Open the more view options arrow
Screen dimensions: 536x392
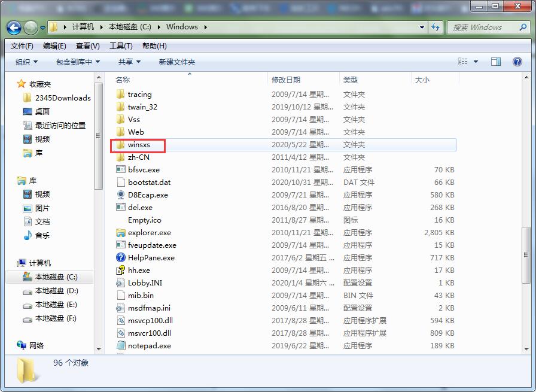pos(476,62)
